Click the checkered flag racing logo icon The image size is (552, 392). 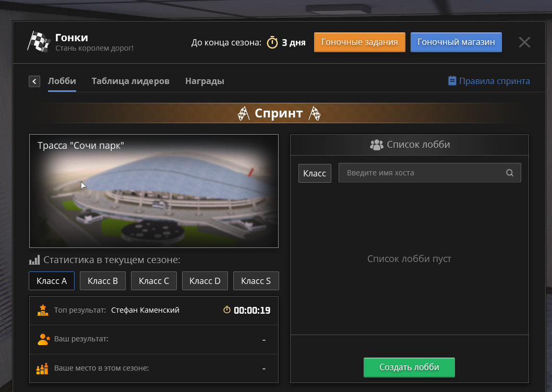[x=39, y=42]
